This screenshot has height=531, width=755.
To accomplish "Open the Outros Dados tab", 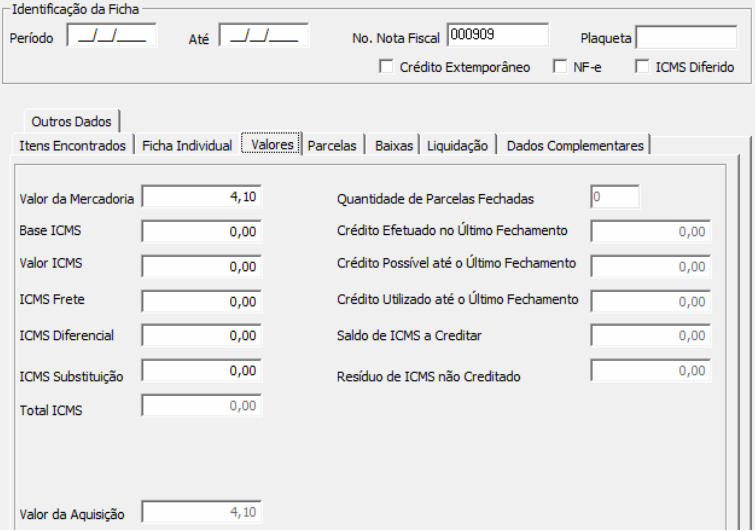I will pyautogui.click(x=71, y=121).
